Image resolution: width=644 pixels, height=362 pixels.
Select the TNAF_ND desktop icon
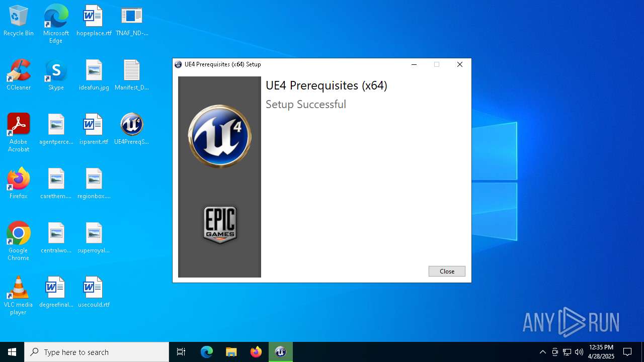(132, 21)
